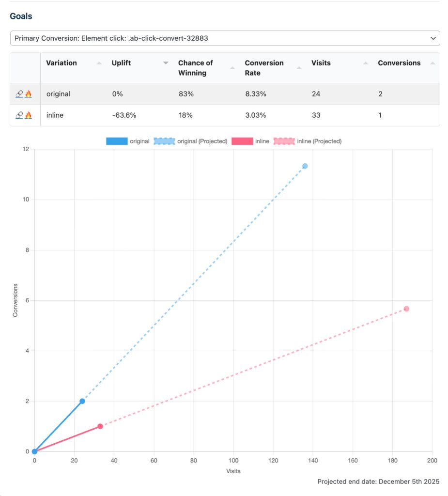Click the heatmap fire icon for original variation
This screenshot has height=496, width=448.
pos(28,94)
